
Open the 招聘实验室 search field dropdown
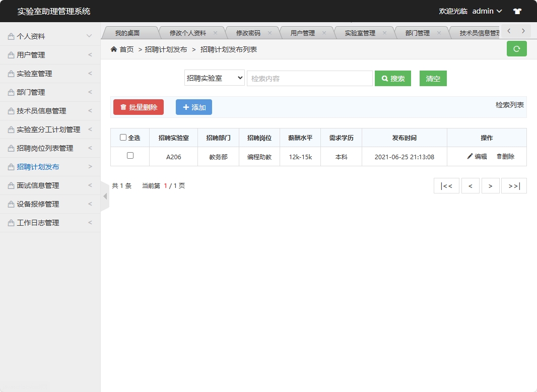tap(214, 78)
